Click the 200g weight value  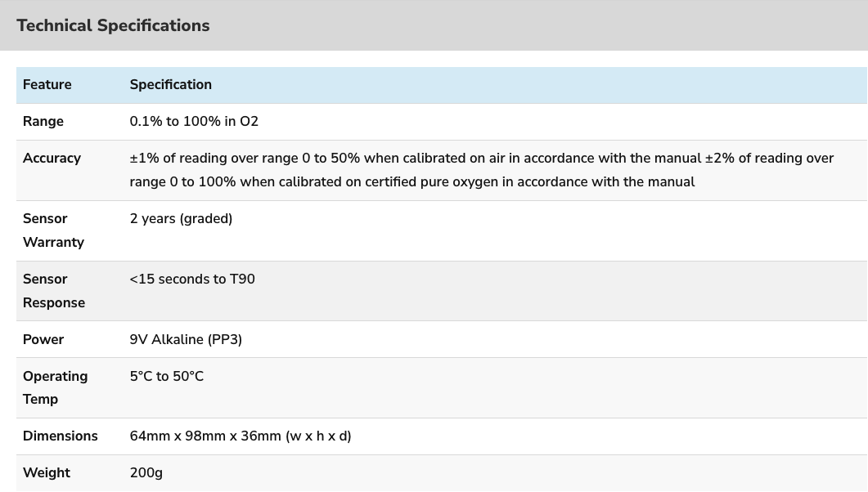(x=146, y=473)
